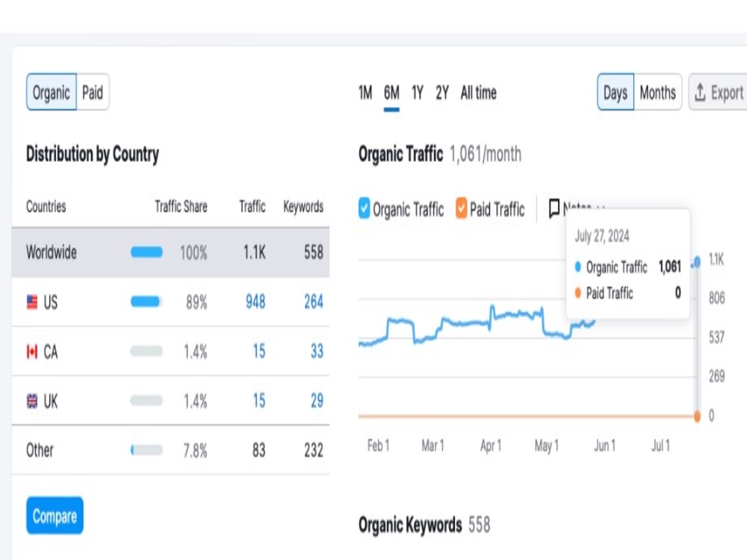
Task: Open the 264 US keywords link
Action: coord(314,302)
